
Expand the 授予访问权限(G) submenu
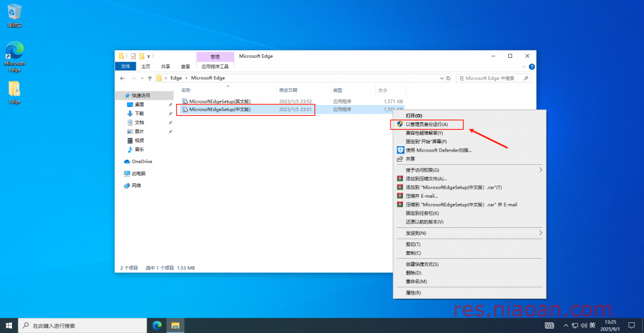(469, 170)
